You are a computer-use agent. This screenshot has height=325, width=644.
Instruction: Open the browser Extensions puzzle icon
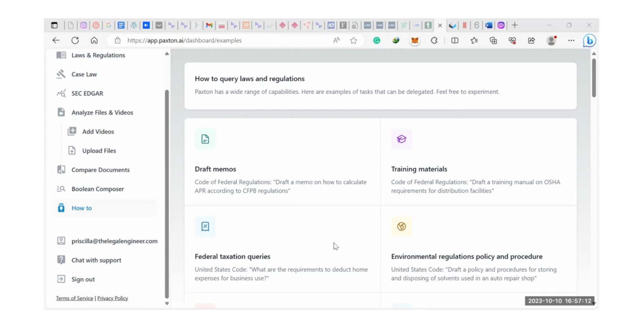[434, 41]
